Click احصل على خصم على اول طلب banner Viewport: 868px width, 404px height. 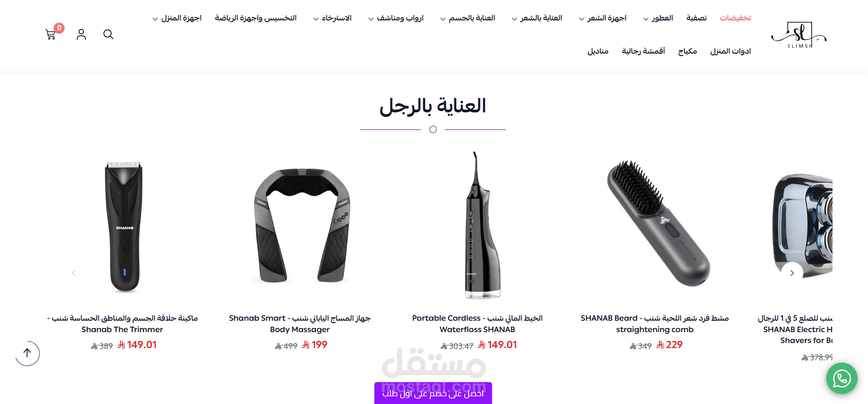point(433,393)
